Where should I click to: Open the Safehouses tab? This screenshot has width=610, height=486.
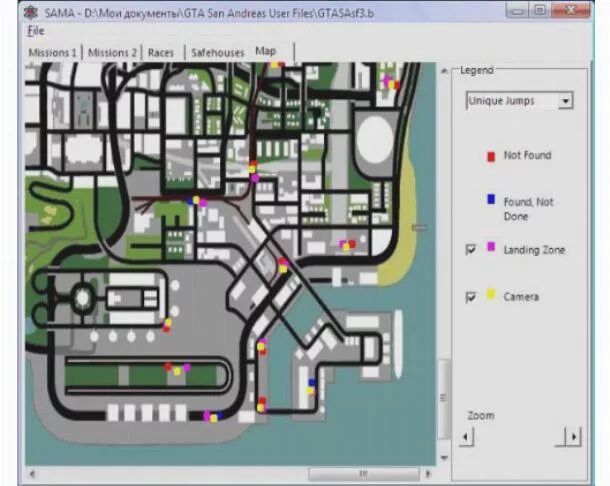pos(218,53)
